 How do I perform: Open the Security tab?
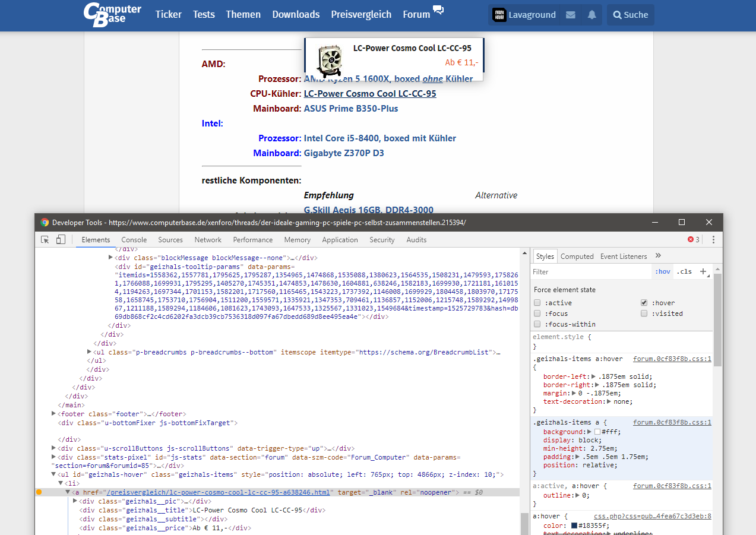click(382, 240)
